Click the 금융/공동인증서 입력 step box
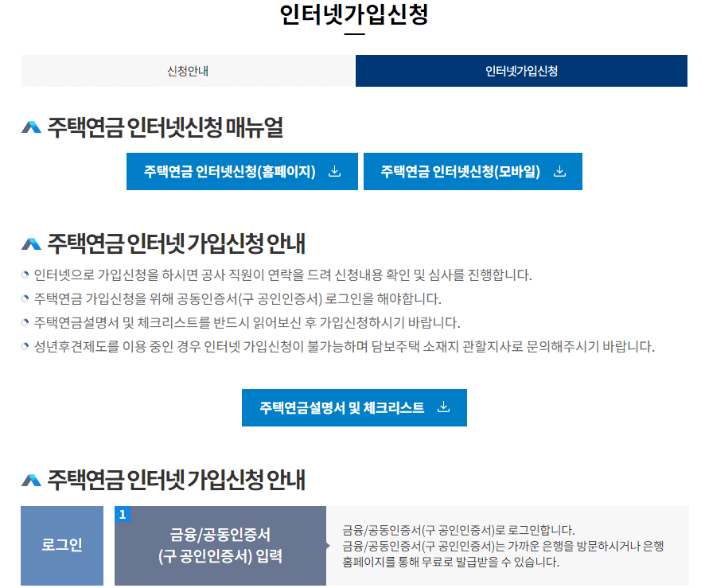 tap(219, 543)
